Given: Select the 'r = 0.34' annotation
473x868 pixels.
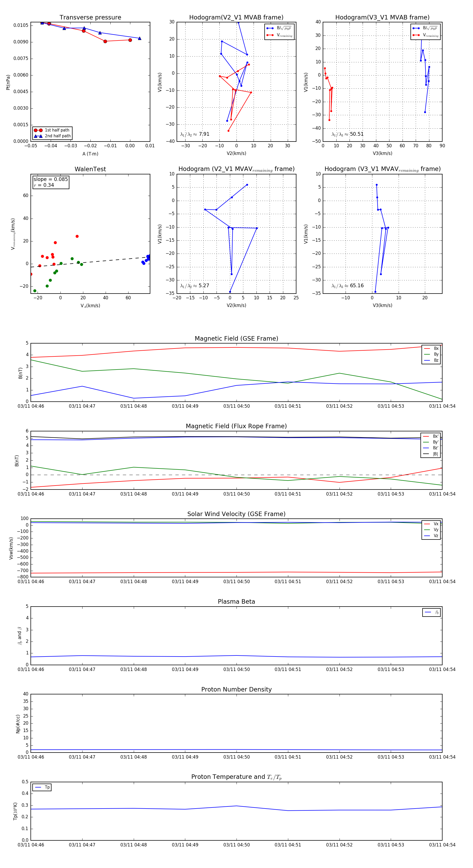Looking at the screenshot, I should tap(44, 185).
